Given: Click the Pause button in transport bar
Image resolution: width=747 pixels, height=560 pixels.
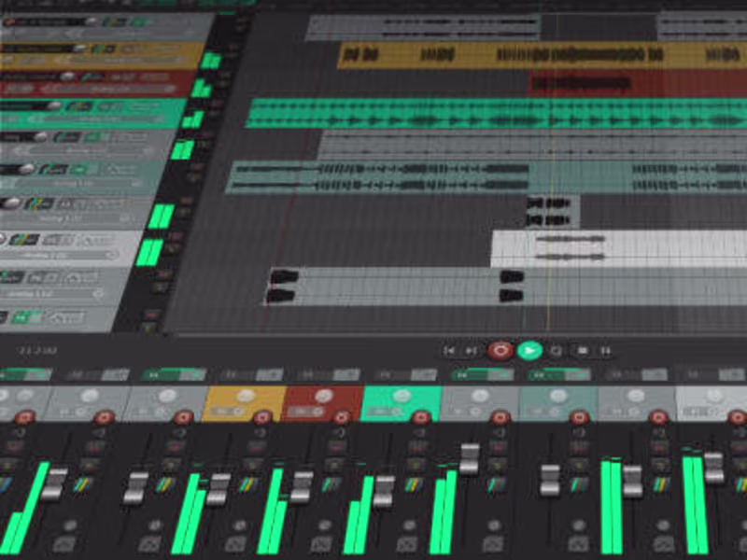Looking at the screenshot, I should click(x=605, y=352).
